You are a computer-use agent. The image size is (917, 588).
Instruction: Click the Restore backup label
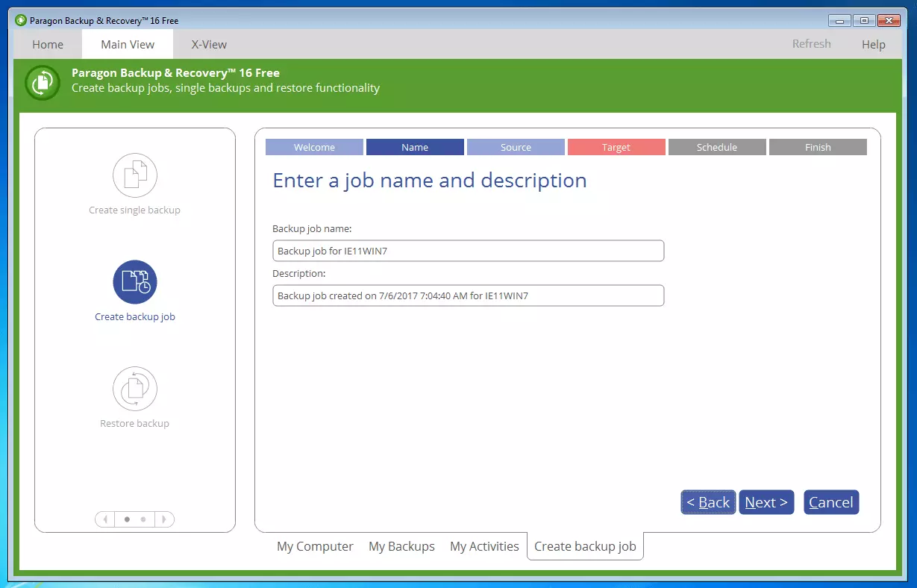135,423
